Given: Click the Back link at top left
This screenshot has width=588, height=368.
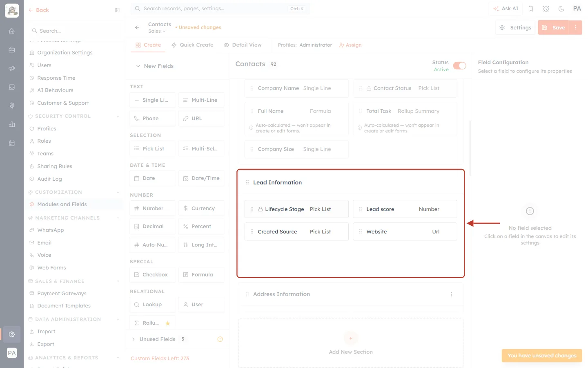Looking at the screenshot, I should [38, 10].
